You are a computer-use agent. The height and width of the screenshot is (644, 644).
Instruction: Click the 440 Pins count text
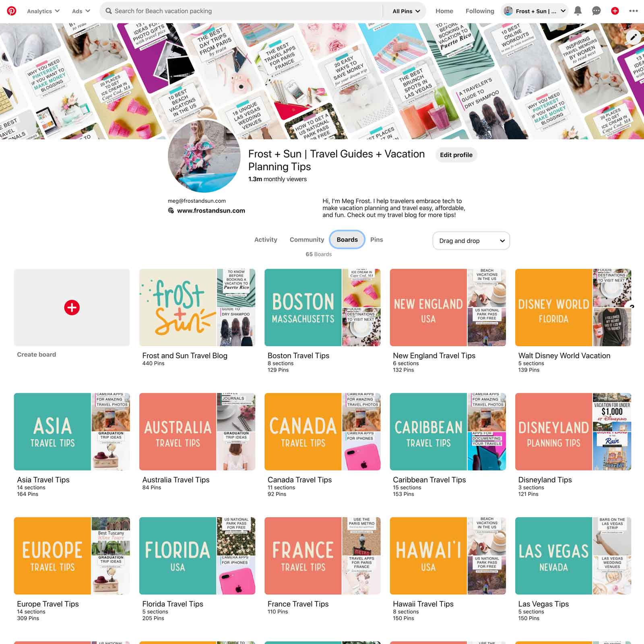(x=153, y=363)
